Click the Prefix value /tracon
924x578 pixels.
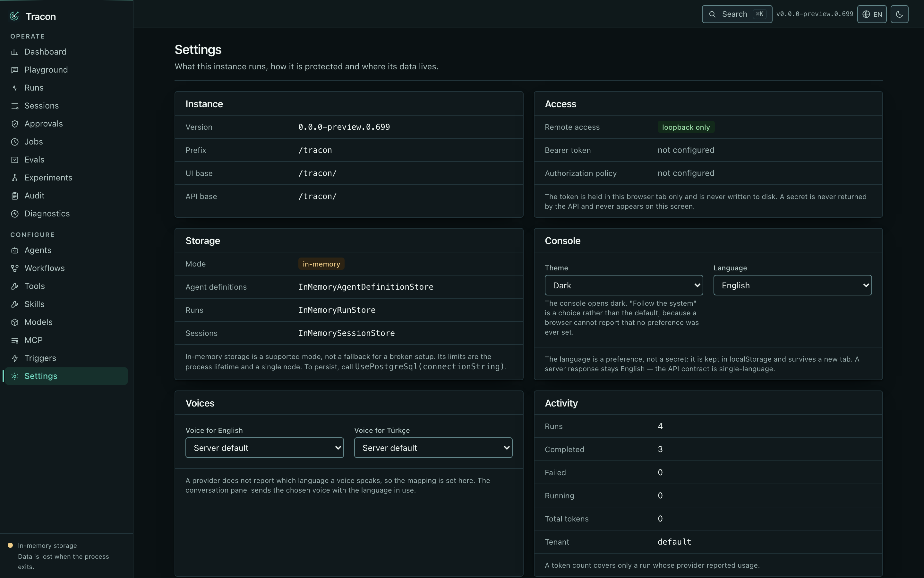click(x=315, y=150)
